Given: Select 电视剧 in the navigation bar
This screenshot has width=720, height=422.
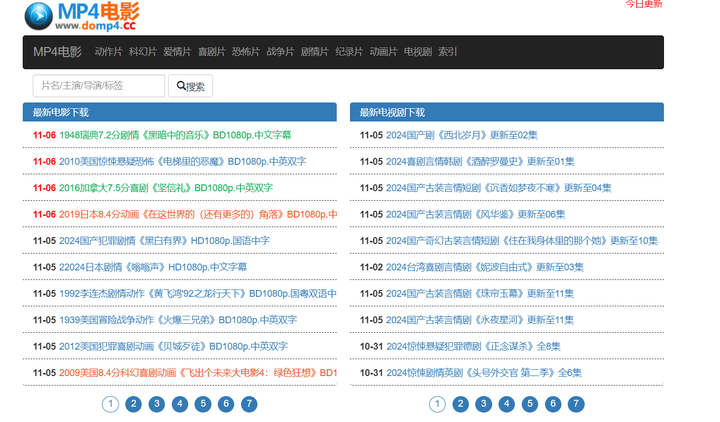Looking at the screenshot, I should click(x=417, y=52).
